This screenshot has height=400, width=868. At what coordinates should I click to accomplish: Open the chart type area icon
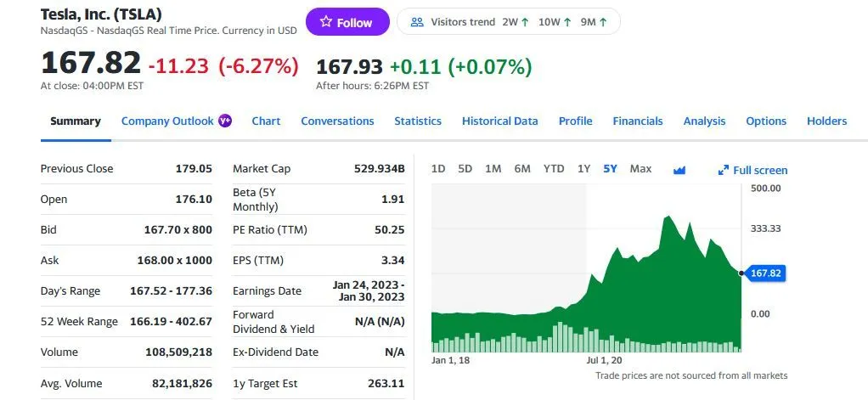pyautogui.click(x=679, y=170)
